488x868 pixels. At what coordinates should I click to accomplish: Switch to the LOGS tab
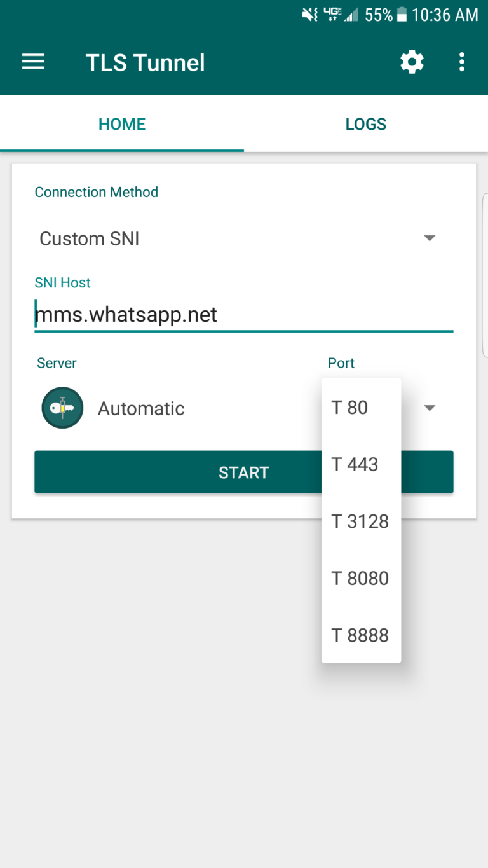click(366, 124)
